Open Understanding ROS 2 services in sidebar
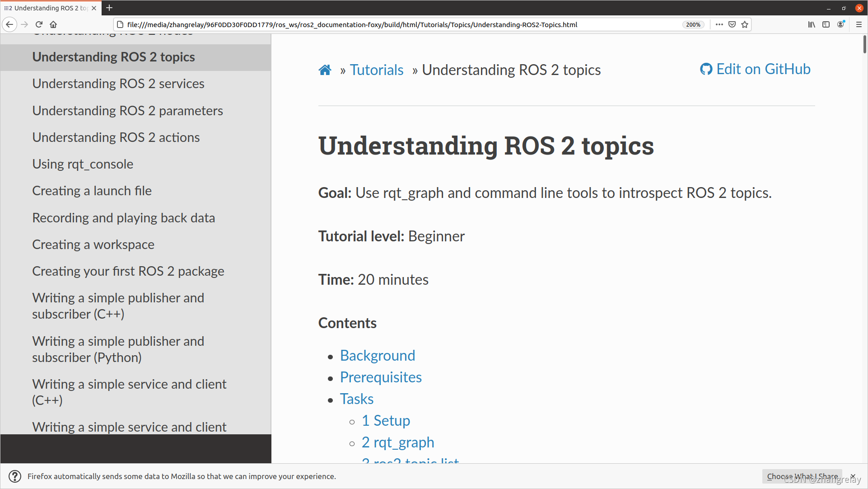Image resolution: width=868 pixels, height=489 pixels. coord(118,84)
